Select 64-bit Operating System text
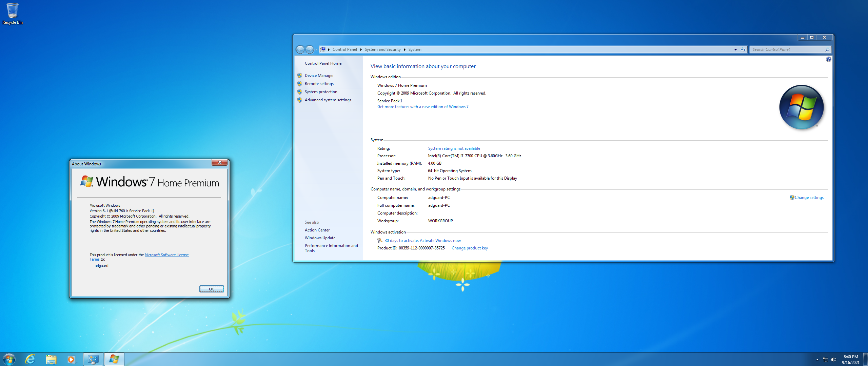868x366 pixels. coord(450,171)
